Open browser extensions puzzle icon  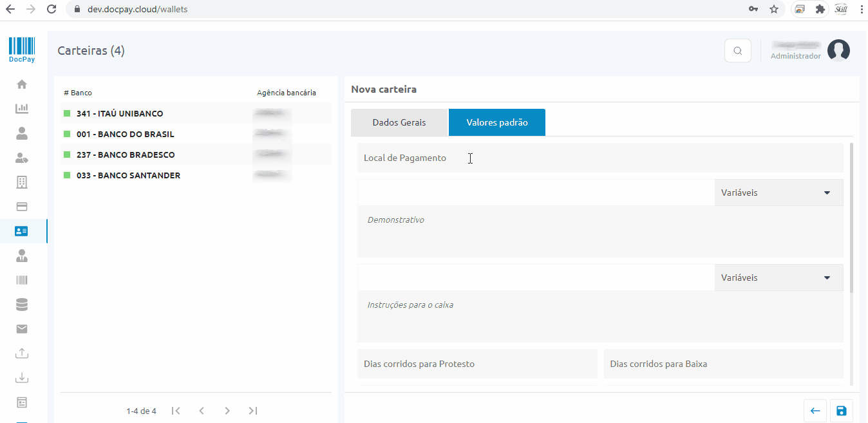click(820, 9)
